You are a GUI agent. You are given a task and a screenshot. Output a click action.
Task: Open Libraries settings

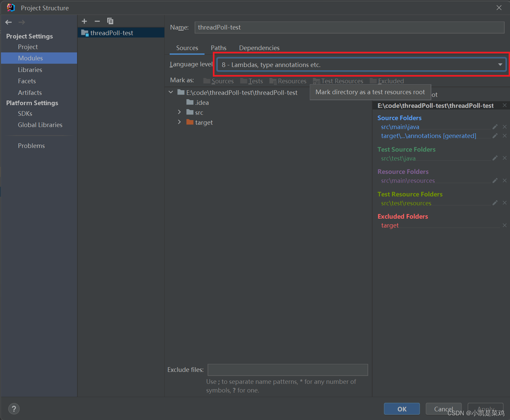(30, 70)
